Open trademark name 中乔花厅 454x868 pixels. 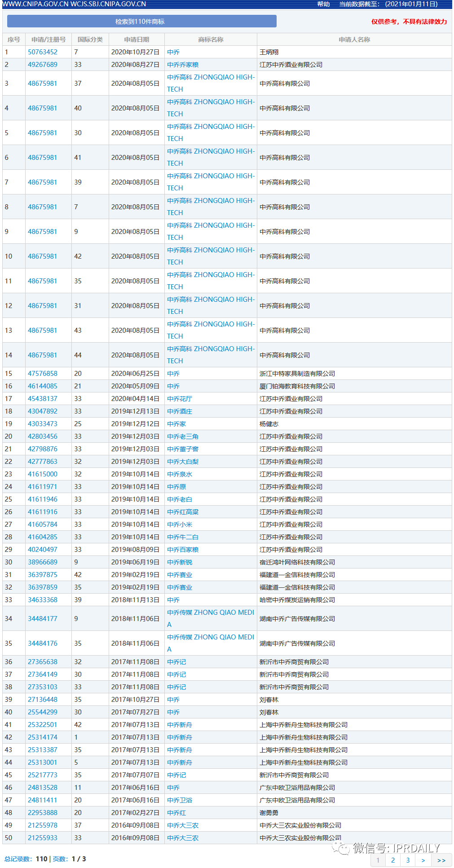(x=180, y=399)
